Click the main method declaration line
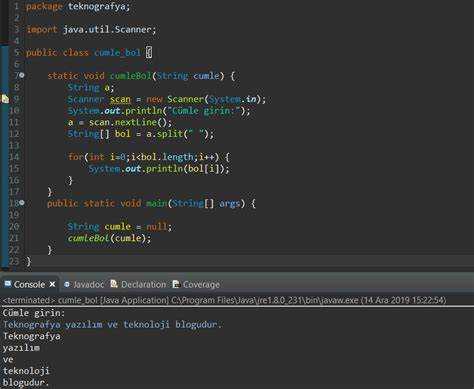Image resolution: width=474 pixels, height=389 pixels. (151, 203)
